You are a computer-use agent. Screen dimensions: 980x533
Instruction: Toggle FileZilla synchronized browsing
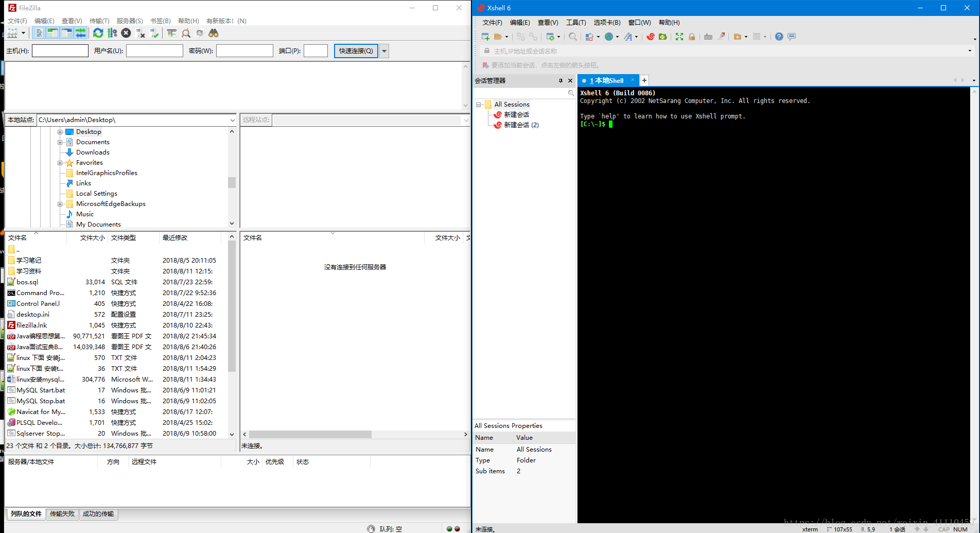click(200, 33)
